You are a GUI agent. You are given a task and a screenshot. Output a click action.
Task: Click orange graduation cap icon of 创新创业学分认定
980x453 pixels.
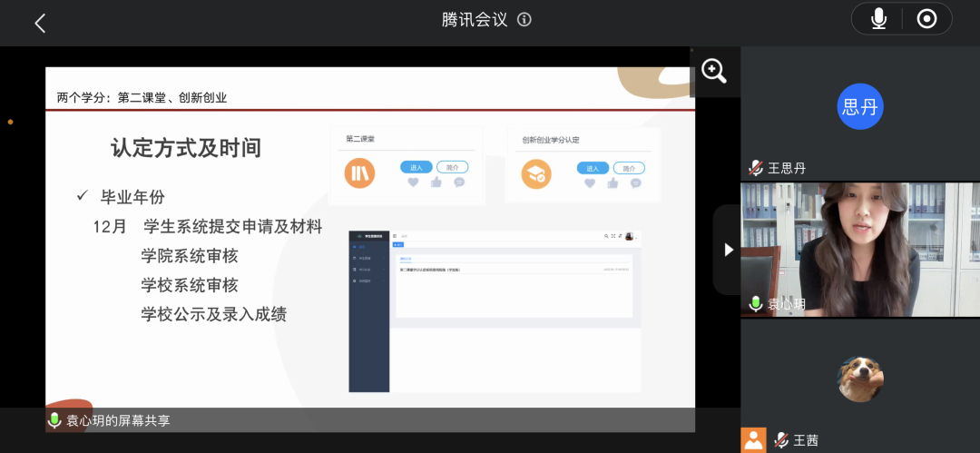coord(536,174)
